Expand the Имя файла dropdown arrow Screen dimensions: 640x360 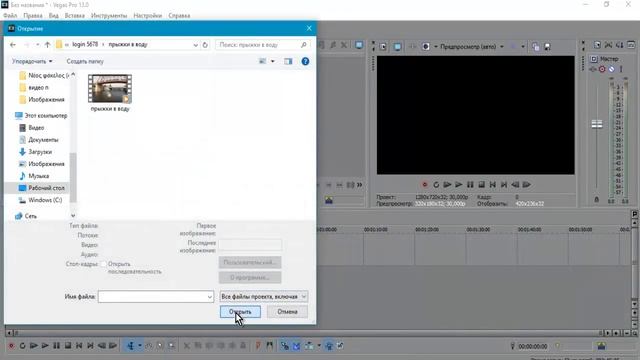210,297
